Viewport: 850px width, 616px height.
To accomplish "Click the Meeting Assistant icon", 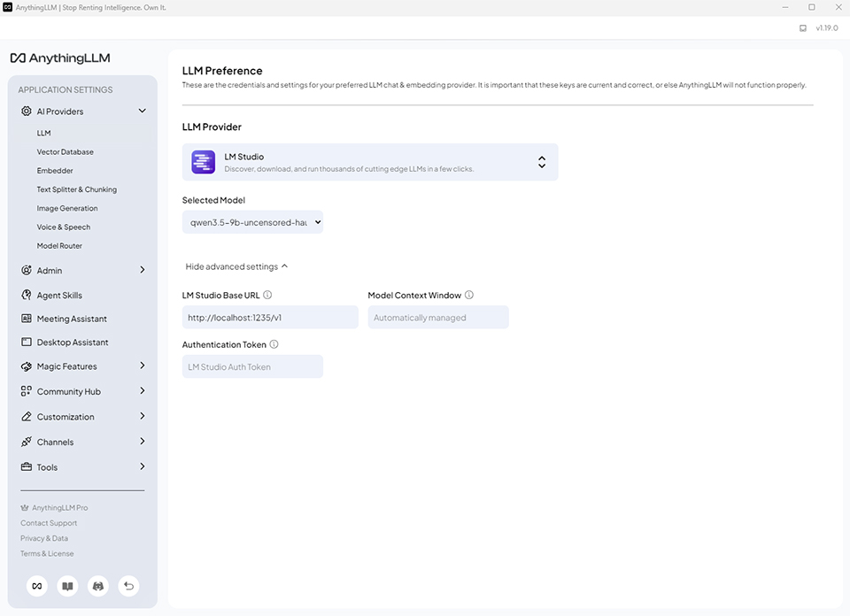I will point(26,319).
